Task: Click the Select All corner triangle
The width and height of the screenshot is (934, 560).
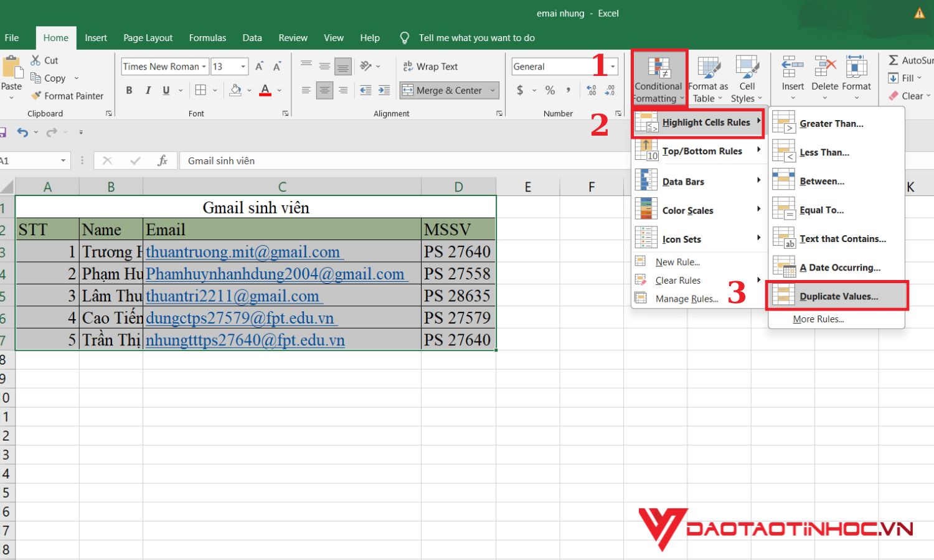Action: (x=7, y=187)
